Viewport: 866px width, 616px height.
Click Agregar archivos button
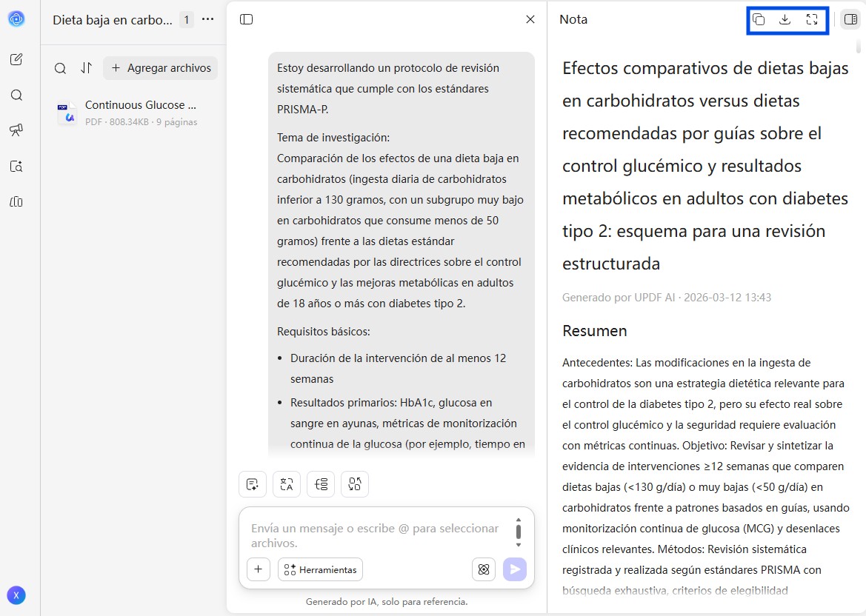[161, 67]
